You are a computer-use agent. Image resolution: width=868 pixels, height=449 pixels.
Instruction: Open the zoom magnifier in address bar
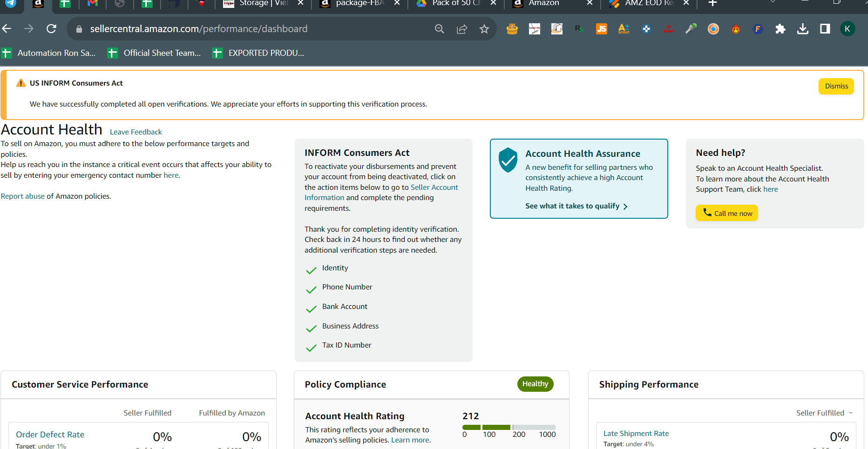click(x=439, y=29)
